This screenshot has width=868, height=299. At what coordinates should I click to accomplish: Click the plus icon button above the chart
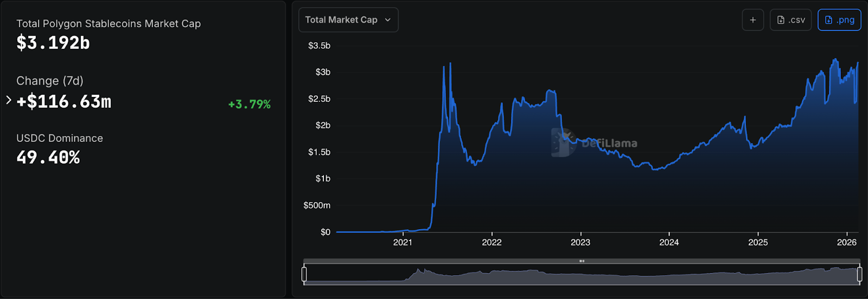(752, 20)
